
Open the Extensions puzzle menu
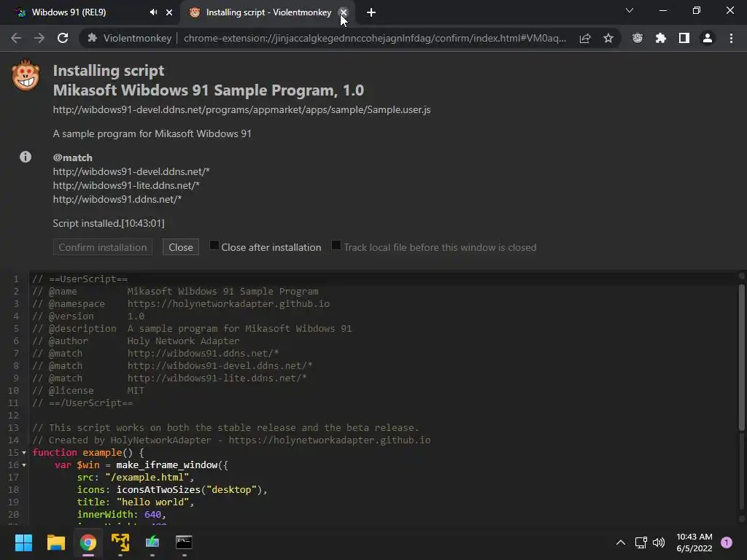click(x=660, y=38)
